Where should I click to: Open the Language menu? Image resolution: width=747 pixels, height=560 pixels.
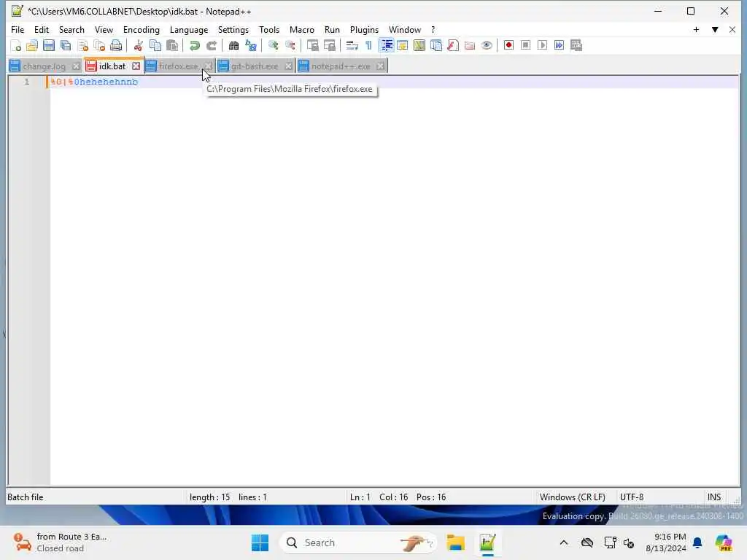(189, 29)
